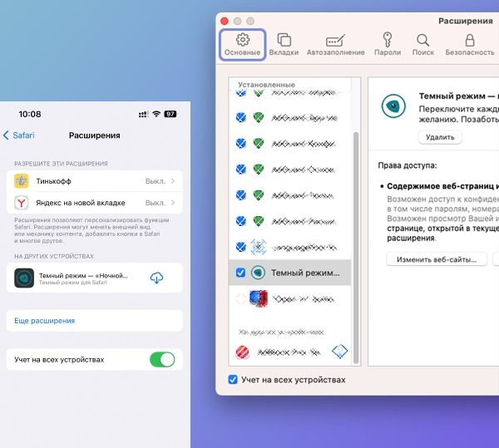Uncheck Учет на всех устройствах in Mac window
The height and width of the screenshot is (448, 499).
tap(233, 380)
